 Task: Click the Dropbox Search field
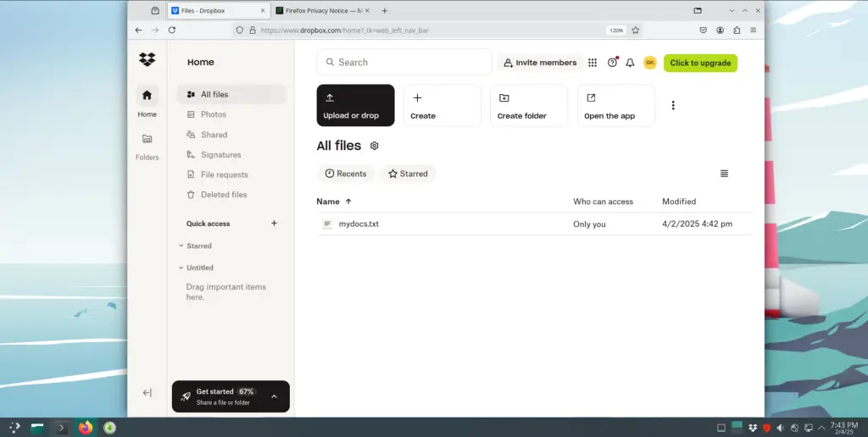(x=404, y=62)
